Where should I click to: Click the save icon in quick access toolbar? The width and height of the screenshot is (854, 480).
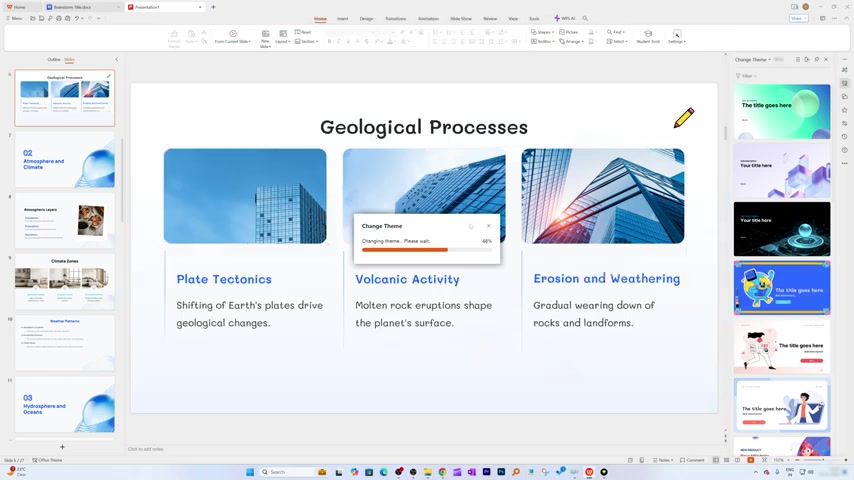click(x=41, y=19)
